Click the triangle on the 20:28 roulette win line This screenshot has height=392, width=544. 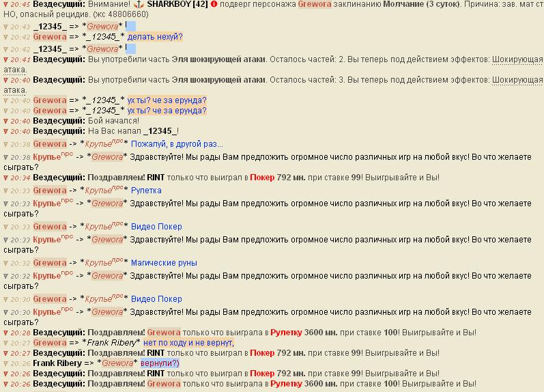(5, 333)
